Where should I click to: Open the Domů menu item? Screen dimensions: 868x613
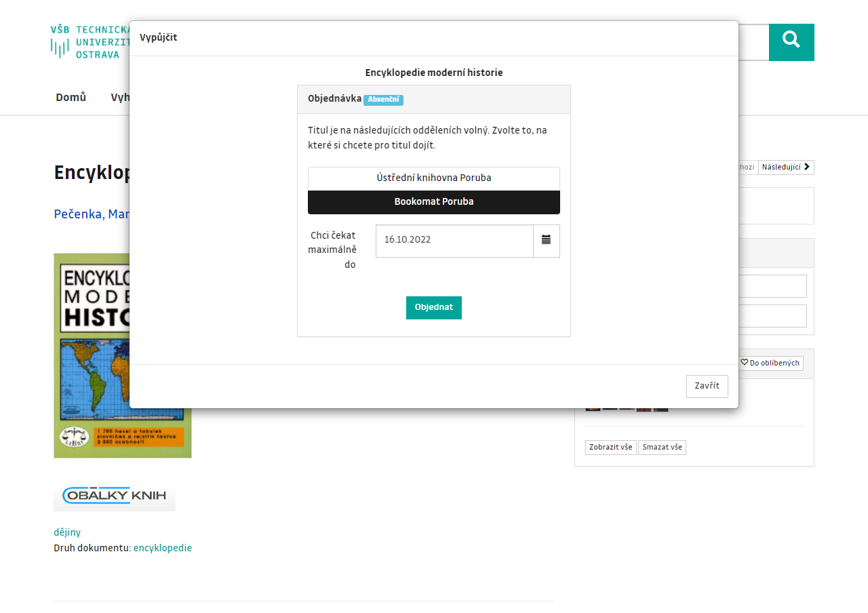(71, 97)
